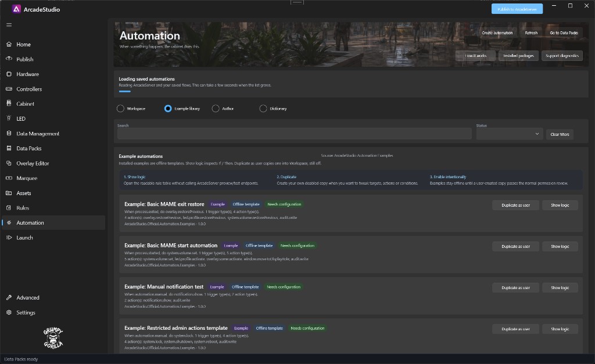Open Installed packages

coord(518,56)
